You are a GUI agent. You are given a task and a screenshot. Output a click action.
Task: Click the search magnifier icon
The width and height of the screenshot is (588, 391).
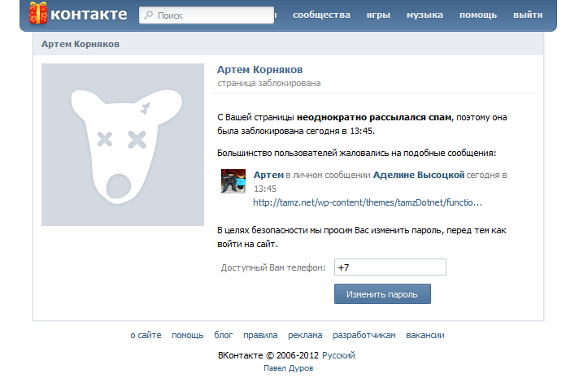149,15
